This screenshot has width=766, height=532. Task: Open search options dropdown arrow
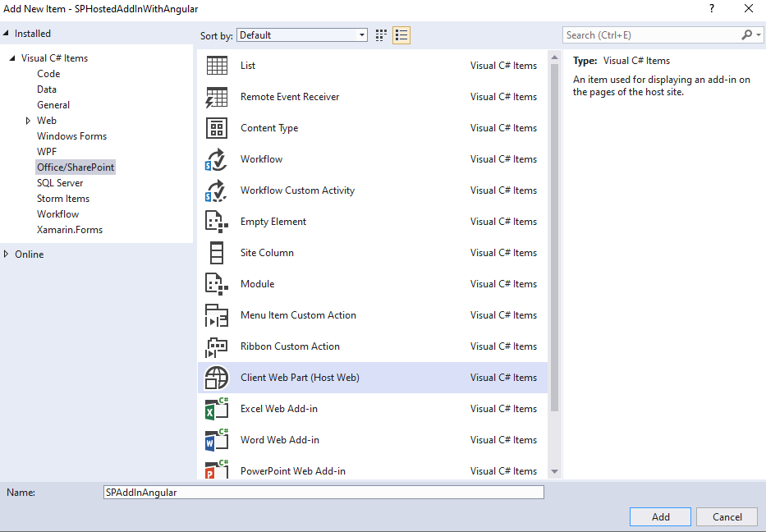click(x=758, y=35)
